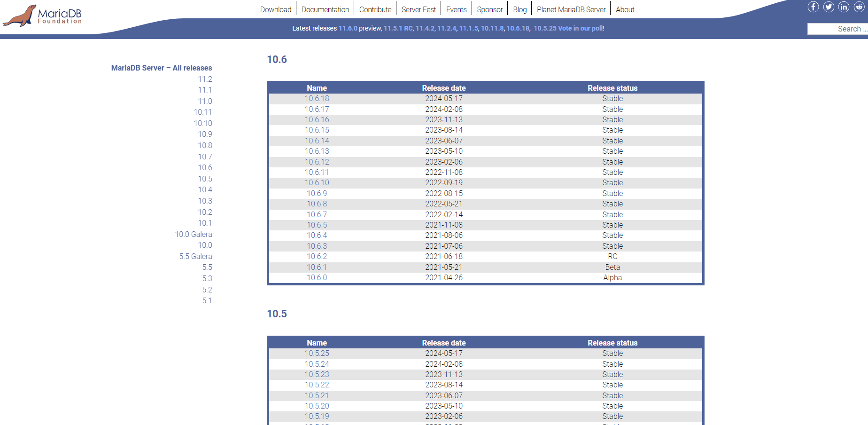Click into the Search field
This screenshot has height=425, width=868.
837,29
